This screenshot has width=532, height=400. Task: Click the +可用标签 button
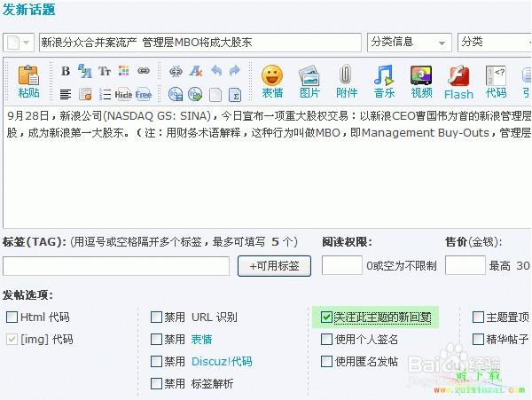point(274,266)
